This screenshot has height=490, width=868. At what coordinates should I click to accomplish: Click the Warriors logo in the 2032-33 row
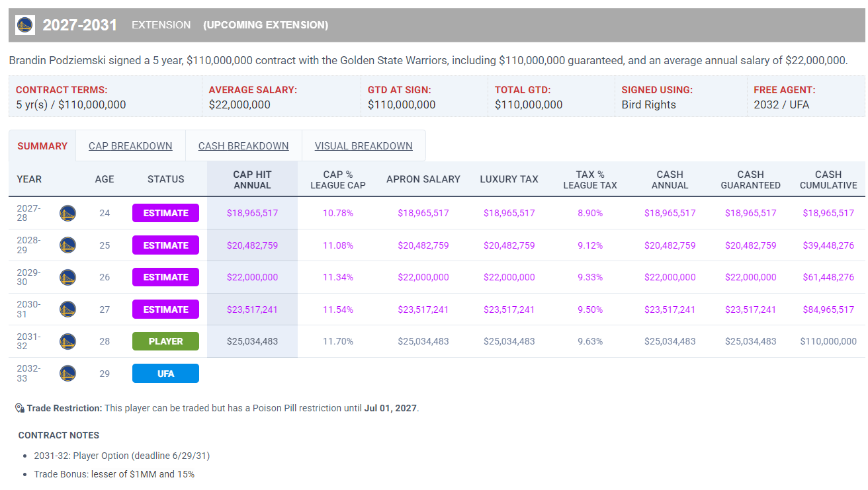coord(67,374)
